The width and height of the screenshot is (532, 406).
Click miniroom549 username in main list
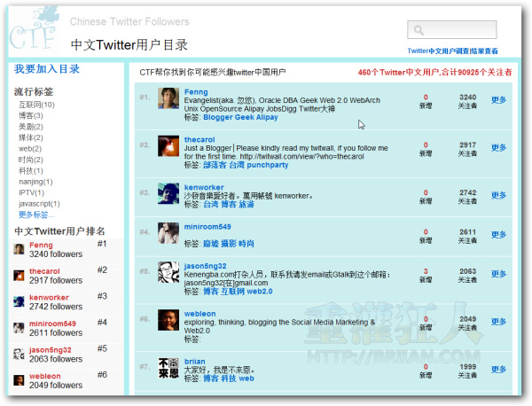click(207, 227)
